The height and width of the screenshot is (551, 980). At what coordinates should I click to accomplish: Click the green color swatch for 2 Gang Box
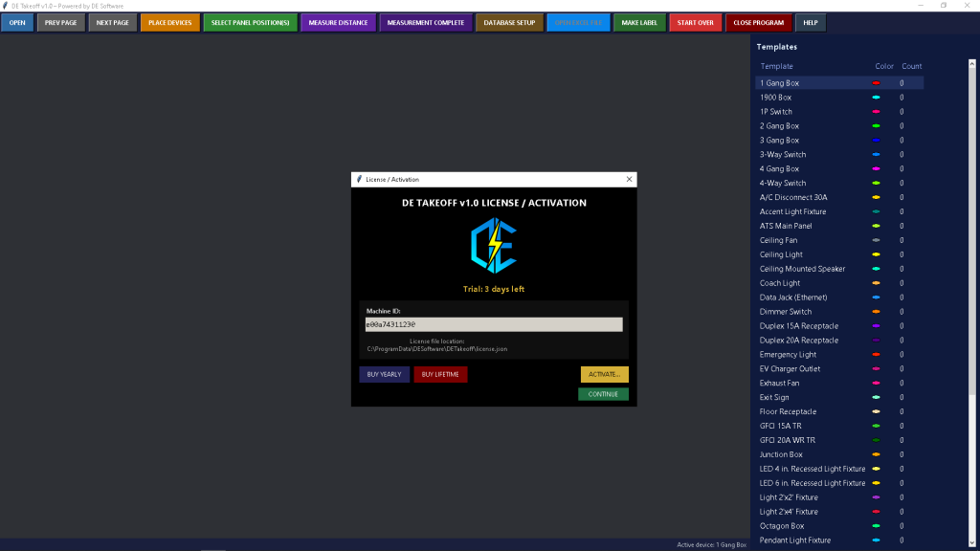876,126
